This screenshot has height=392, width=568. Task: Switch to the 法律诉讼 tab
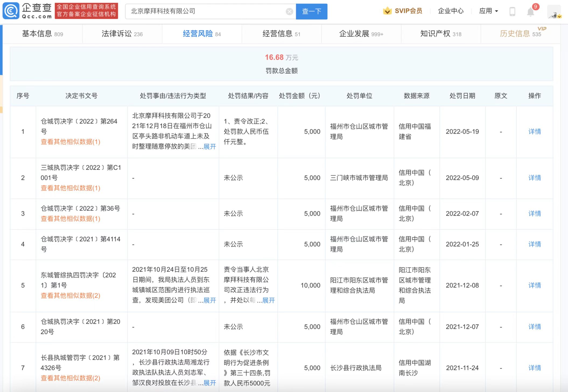click(122, 34)
